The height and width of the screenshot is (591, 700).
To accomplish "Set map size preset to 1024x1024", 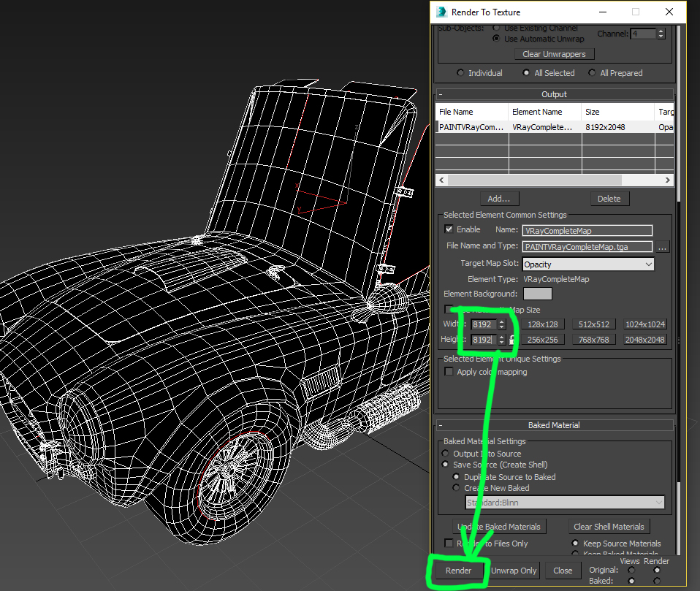I will click(644, 324).
